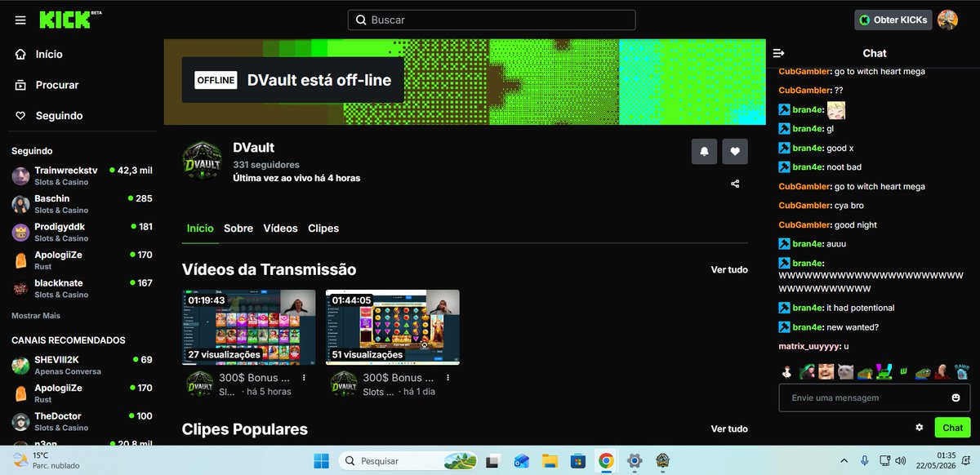Open options menu for the 5-hours-ago video
The height and width of the screenshot is (475, 980).
click(x=304, y=378)
